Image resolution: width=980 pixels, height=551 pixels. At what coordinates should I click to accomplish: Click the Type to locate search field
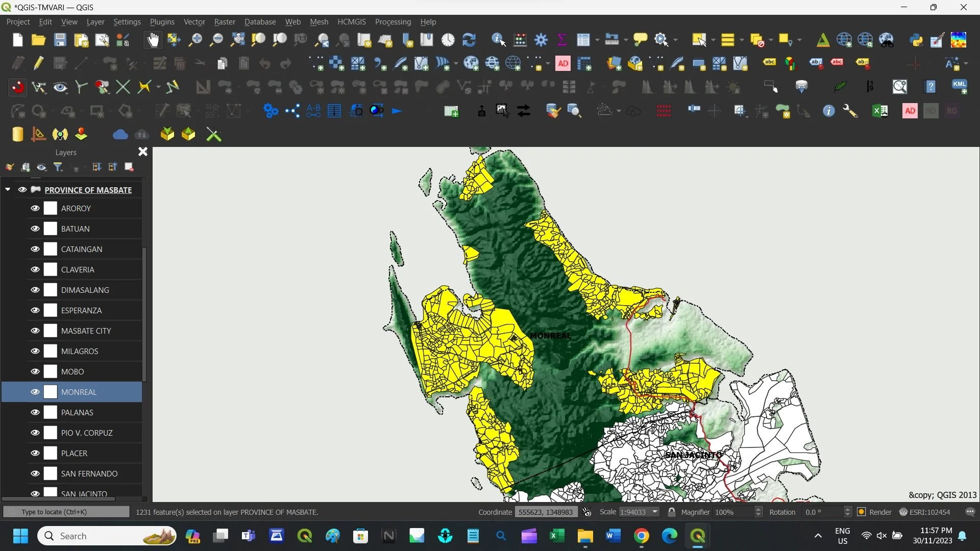(x=66, y=512)
